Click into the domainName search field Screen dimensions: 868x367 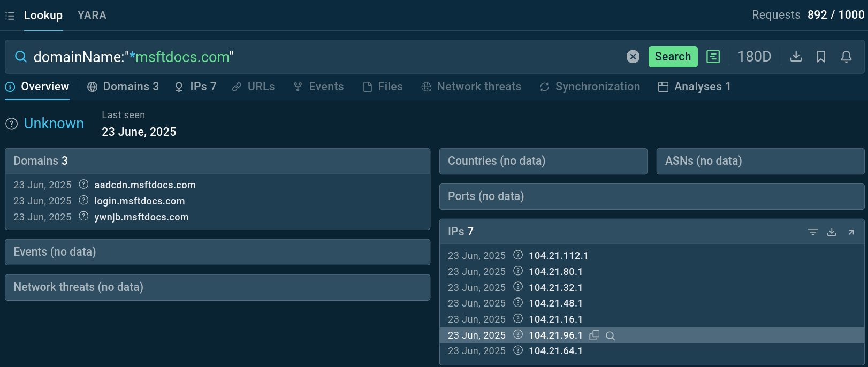(x=321, y=57)
